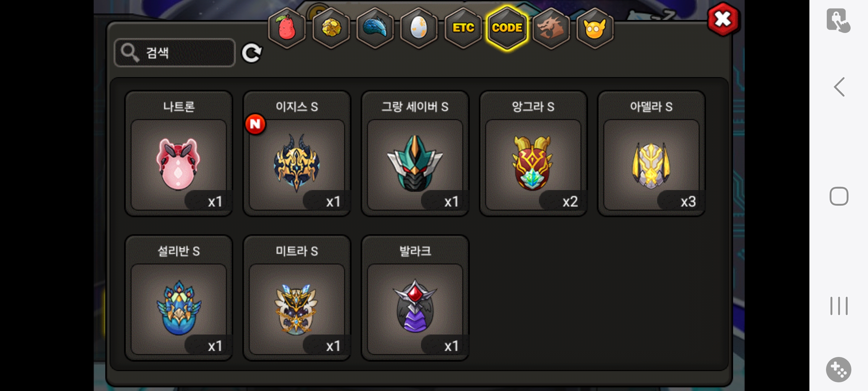The height and width of the screenshot is (391, 868).
Task: Pick the 앙그라 S egg card
Action: [x=533, y=154]
